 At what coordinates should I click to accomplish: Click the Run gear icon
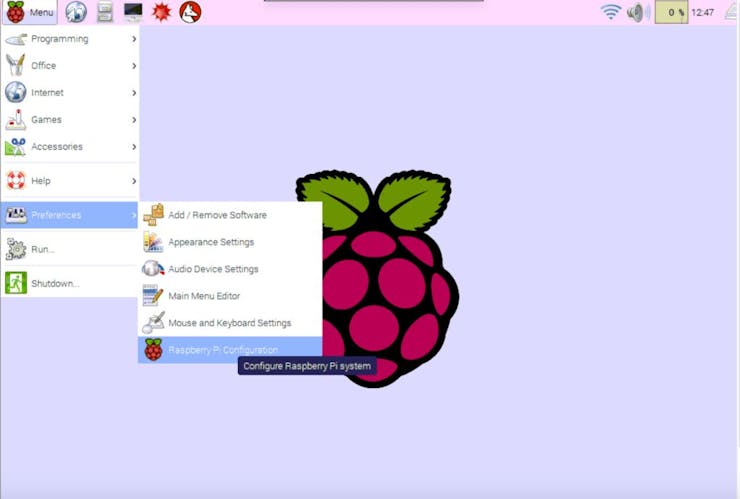pyautogui.click(x=16, y=249)
